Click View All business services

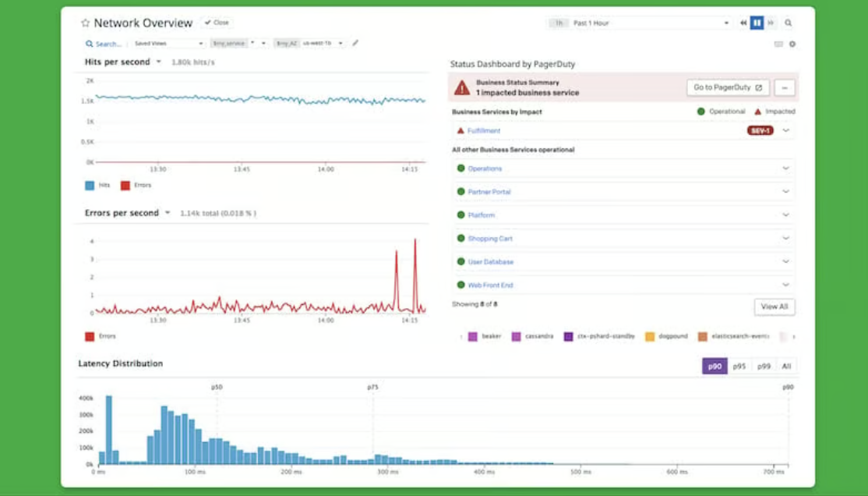point(774,306)
